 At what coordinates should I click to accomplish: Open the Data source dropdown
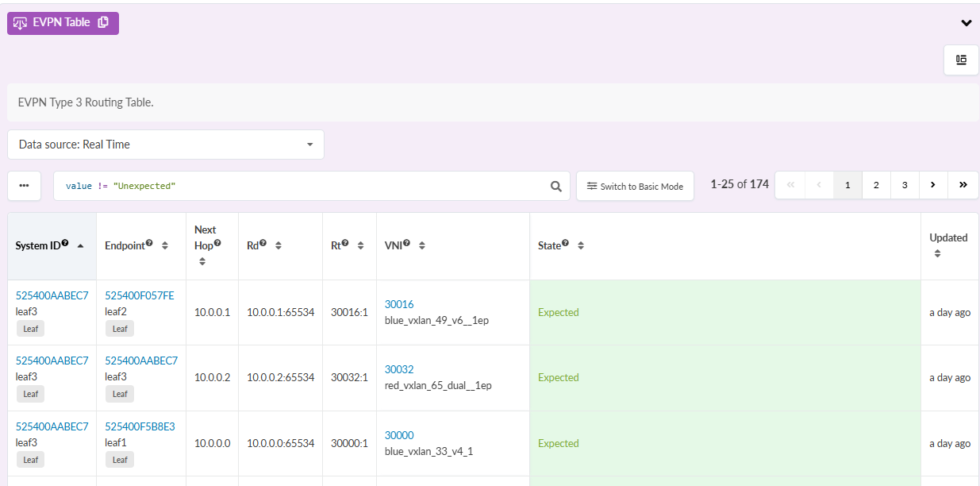pyautogui.click(x=166, y=145)
